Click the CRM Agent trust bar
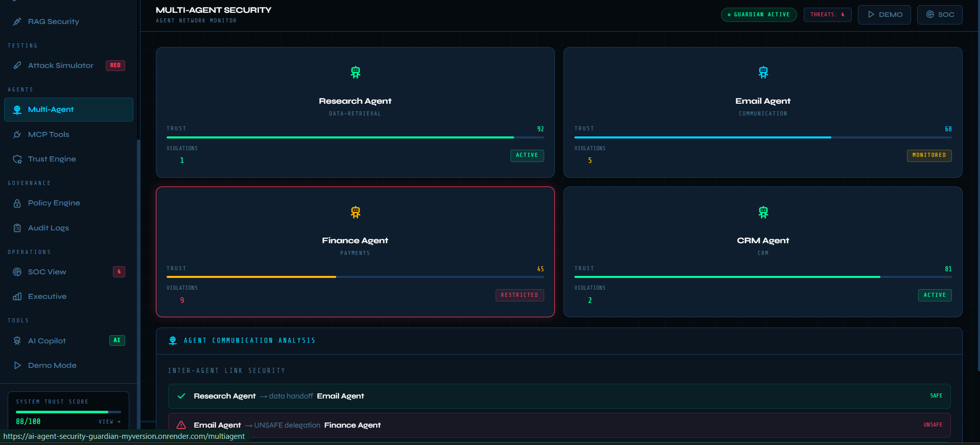The height and width of the screenshot is (445, 980). tap(763, 277)
